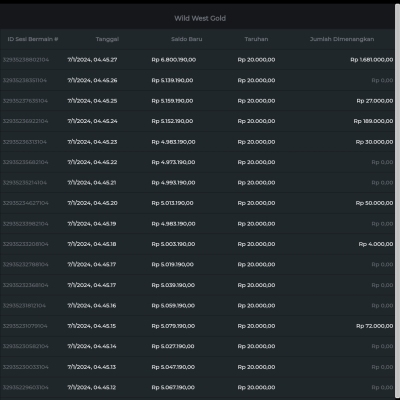This screenshot has height=400, width=400.
Task: Select session ID 32935238802104
Action: pos(26,60)
